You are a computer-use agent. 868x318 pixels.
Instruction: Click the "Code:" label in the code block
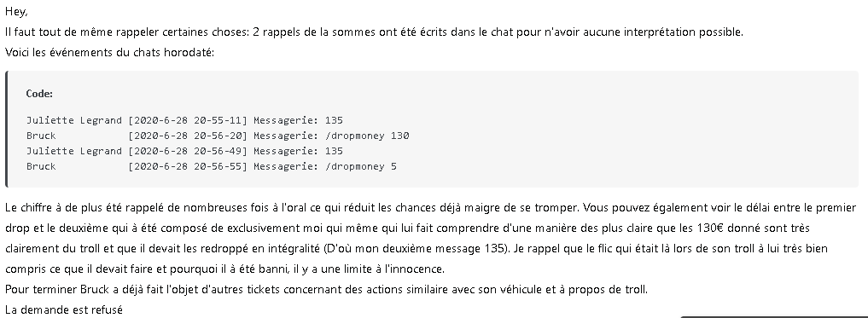coord(39,94)
